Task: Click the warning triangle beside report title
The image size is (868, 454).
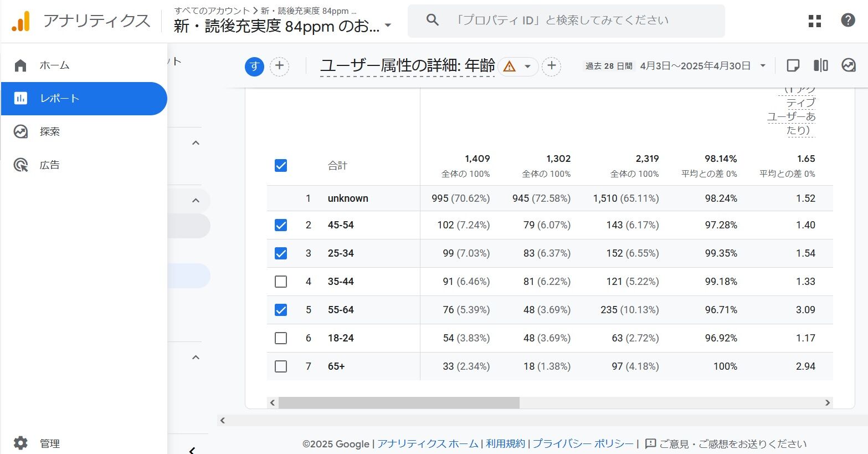Action: click(510, 67)
